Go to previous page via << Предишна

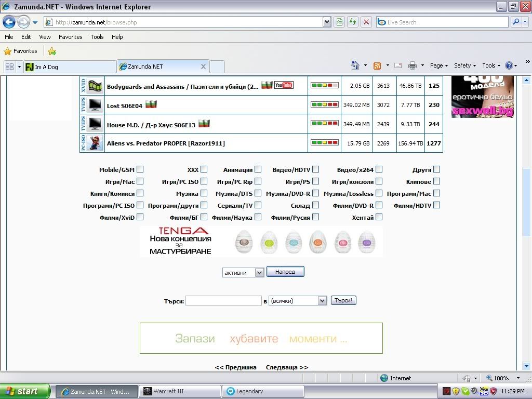point(235,367)
